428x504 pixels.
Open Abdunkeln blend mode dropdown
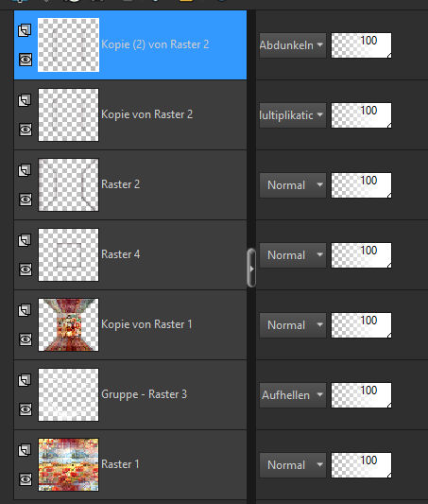tap(293, 45)
